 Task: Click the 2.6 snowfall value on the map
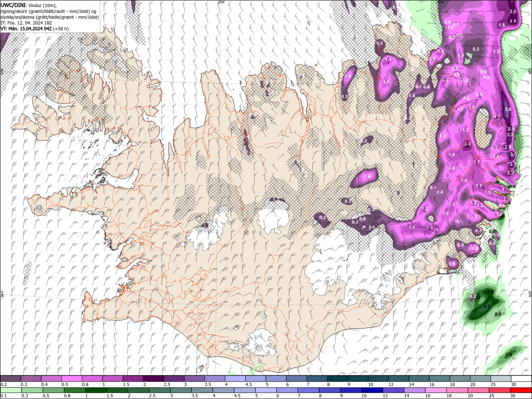467,144
